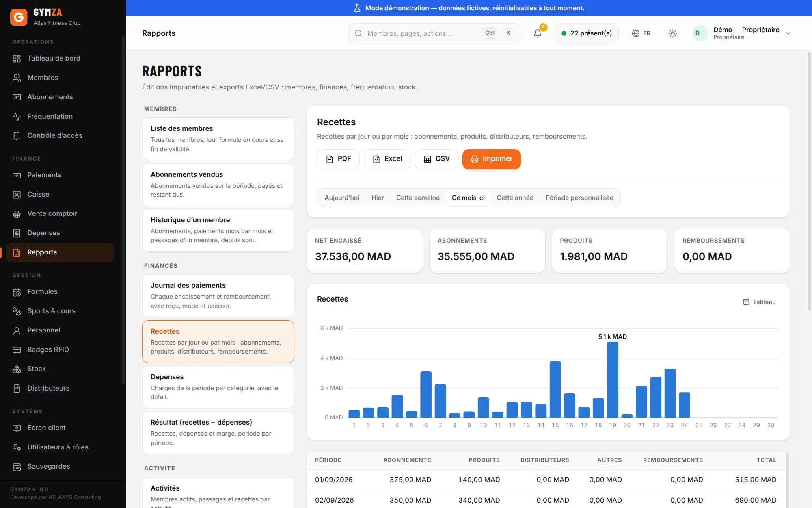
Task: Open the Formules sidebar item
Action: 60,291
